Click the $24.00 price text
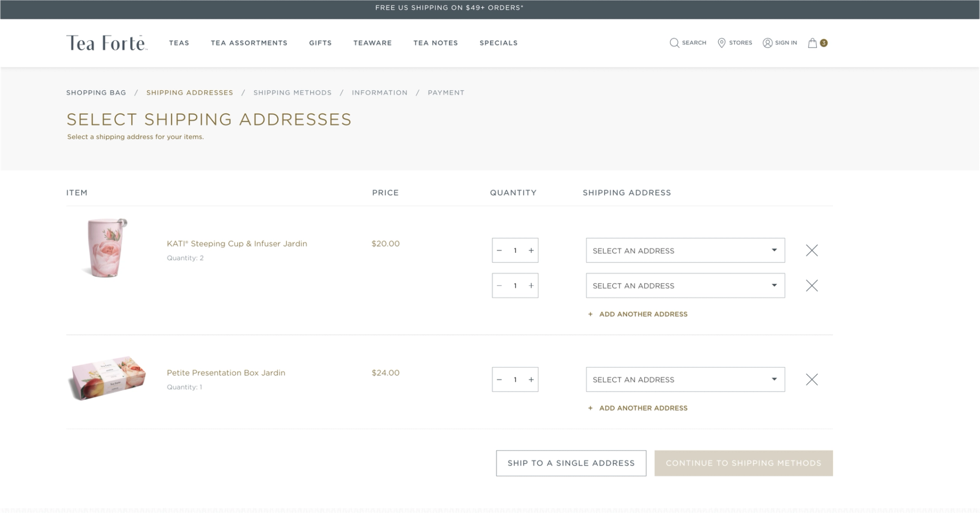Viewport: 980px width, 513px height. 386,373
